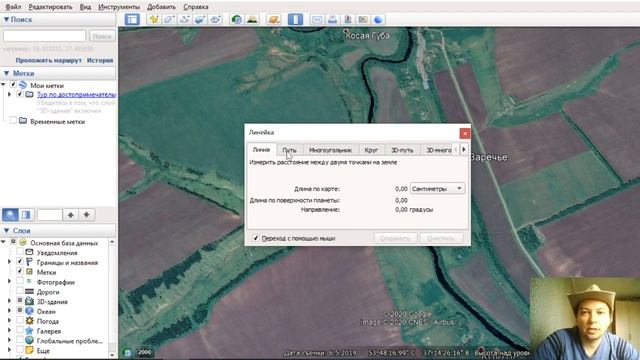Click the search text input field
The height and width of the screenshot is (360, 640).
(44, 36)
